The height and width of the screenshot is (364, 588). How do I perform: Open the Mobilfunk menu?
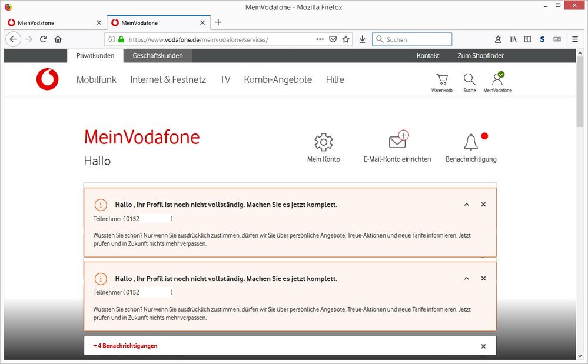(97, 79)
